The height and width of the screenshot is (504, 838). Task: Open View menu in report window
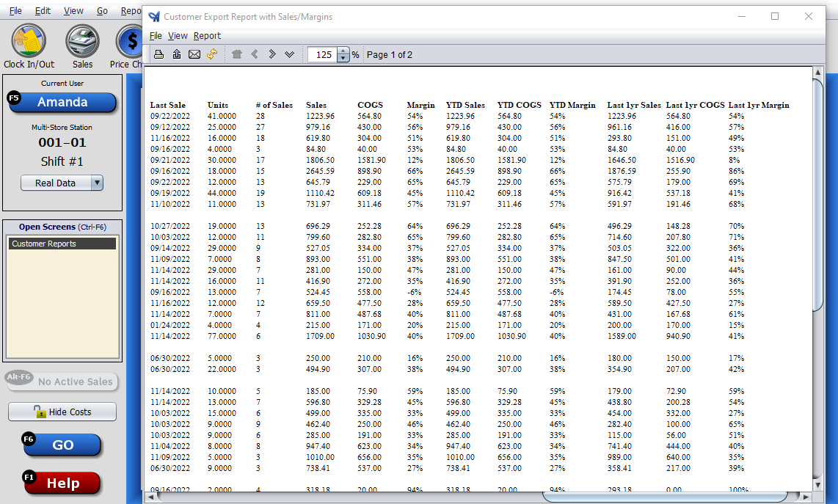click(178, 36)
